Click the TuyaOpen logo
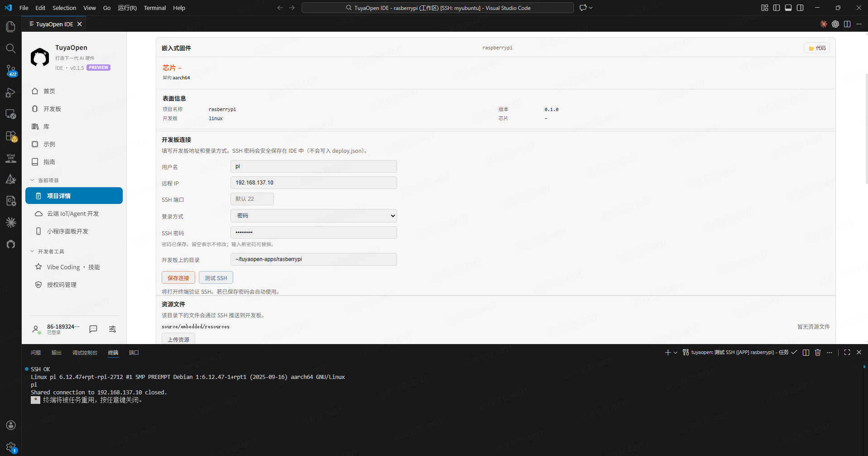 pyautogui.click(x=40, y=58)
